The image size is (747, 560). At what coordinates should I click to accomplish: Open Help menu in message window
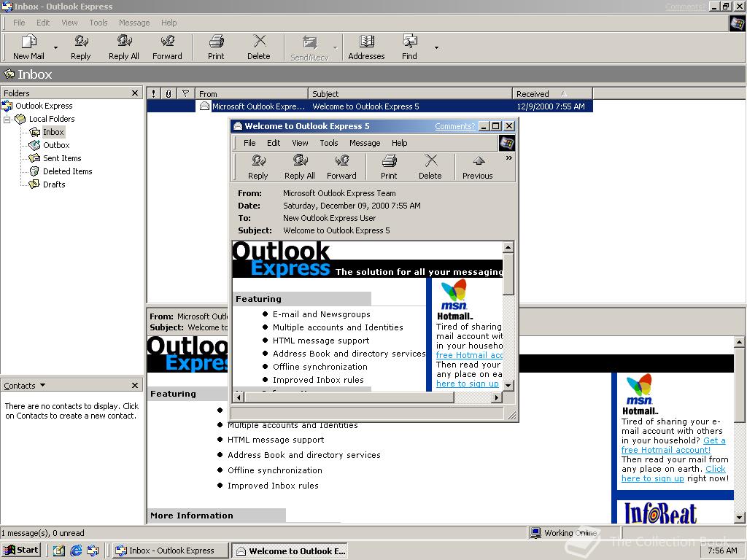[399, 143]
